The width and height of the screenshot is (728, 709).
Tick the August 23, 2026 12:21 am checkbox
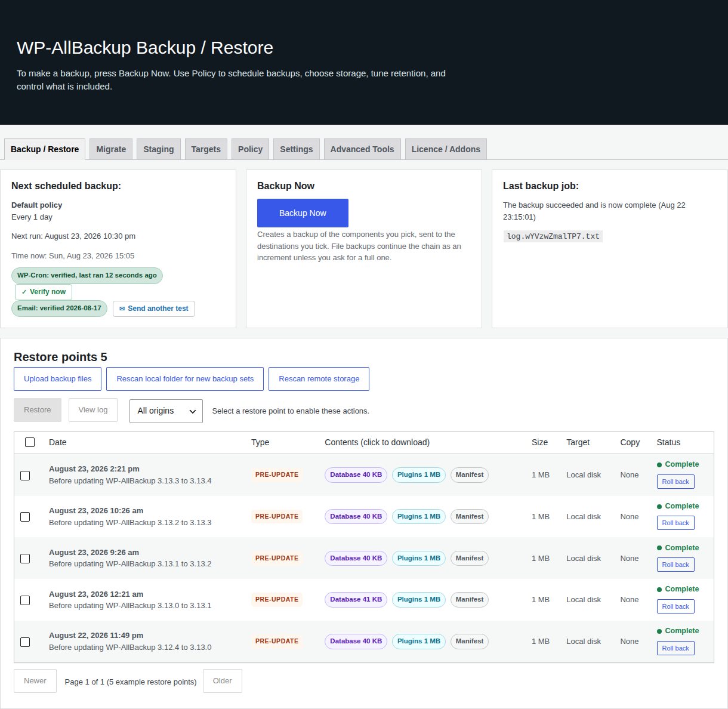[25, 600]
